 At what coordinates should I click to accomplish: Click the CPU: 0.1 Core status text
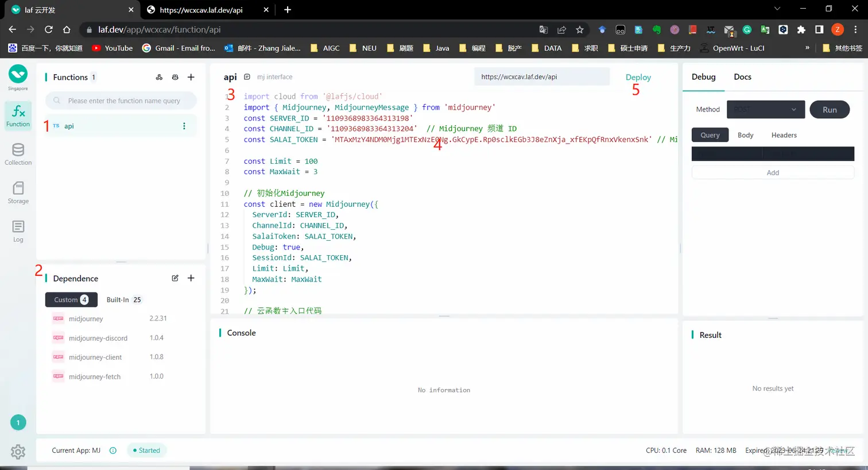point(666,450)
